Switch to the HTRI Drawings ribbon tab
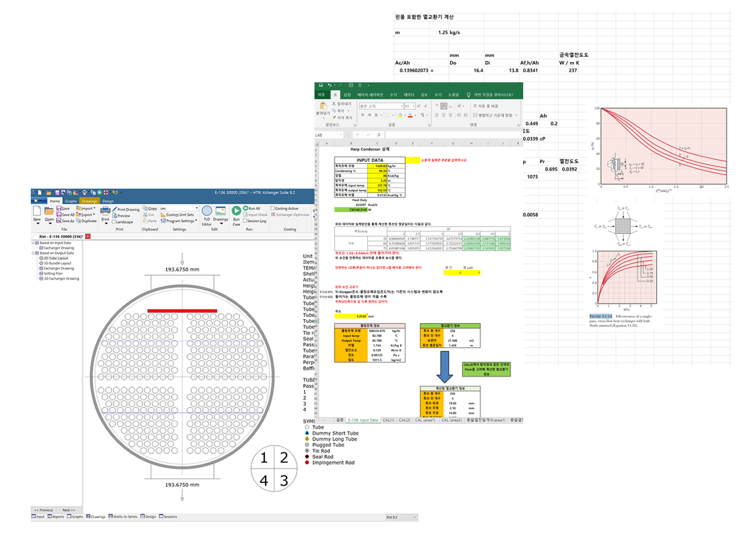The height and width of the screenshot is (535, 756). click(x=89, y=201)
